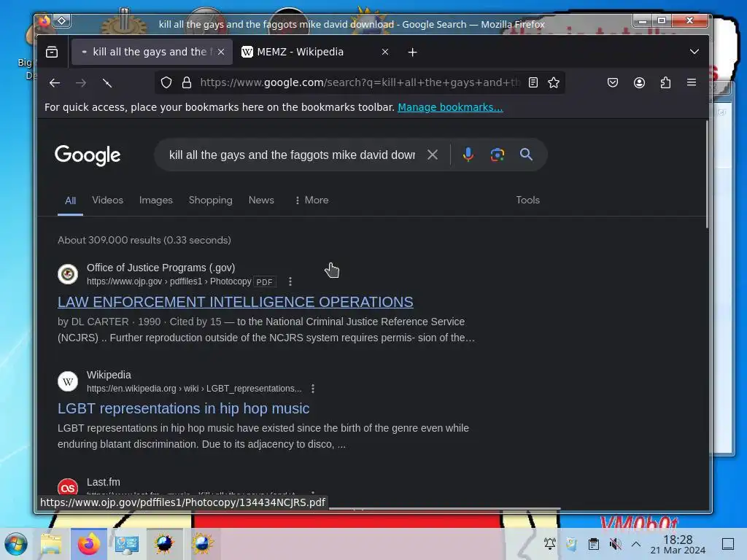Open notifications bell in system tray
The image size is (747, 560).
550,544
